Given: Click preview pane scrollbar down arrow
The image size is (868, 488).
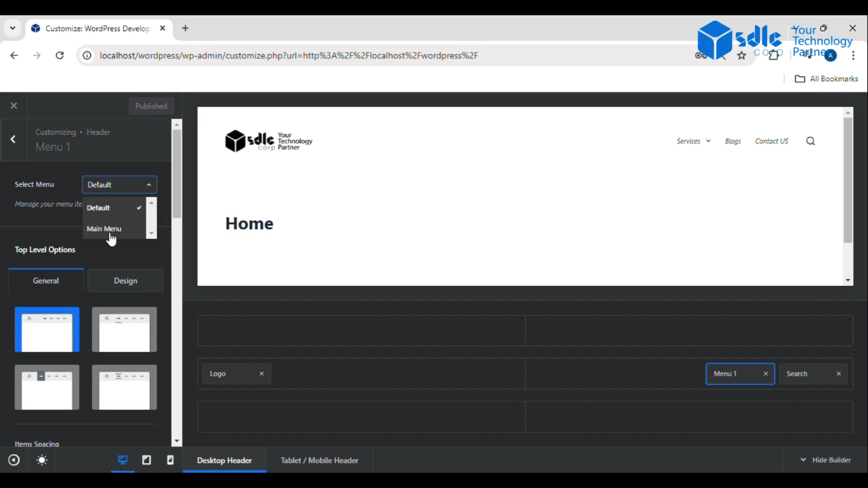Looking at the screenshot, I should tap(848, 280).
